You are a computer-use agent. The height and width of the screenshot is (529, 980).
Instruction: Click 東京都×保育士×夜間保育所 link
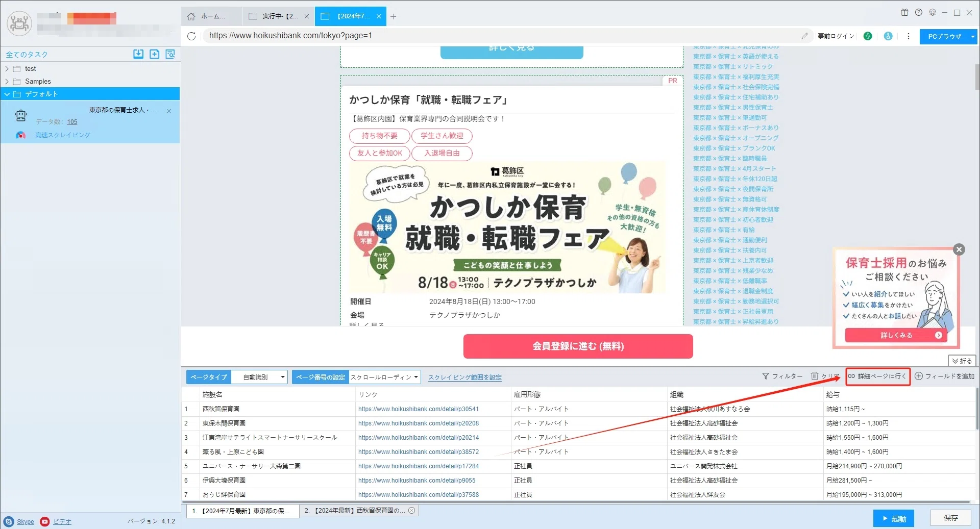click(733, 189)
